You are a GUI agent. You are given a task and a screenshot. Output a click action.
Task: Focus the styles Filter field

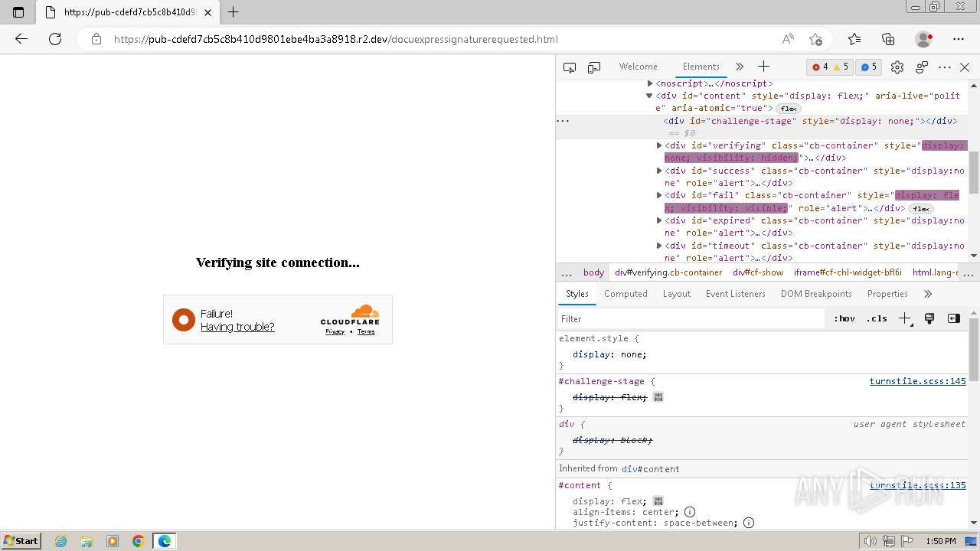pyautogui.click(x=691, y=318)
